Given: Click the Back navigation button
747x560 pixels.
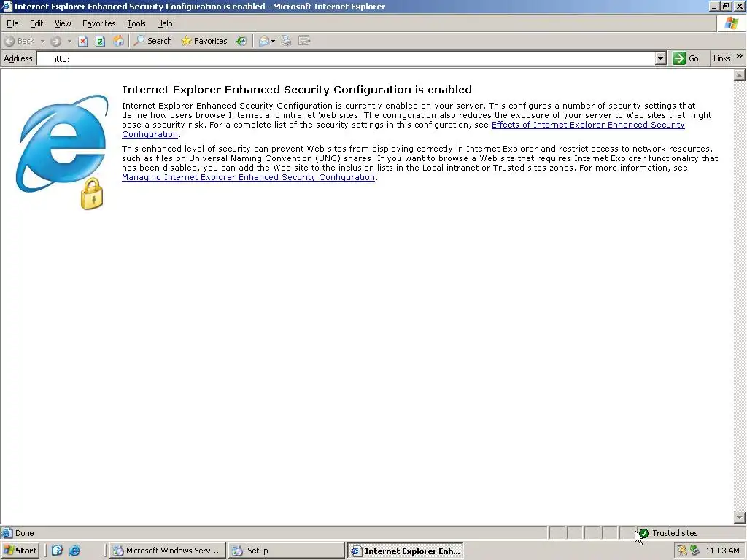Looking at the screenshot, I should click(x=19, y=41).
